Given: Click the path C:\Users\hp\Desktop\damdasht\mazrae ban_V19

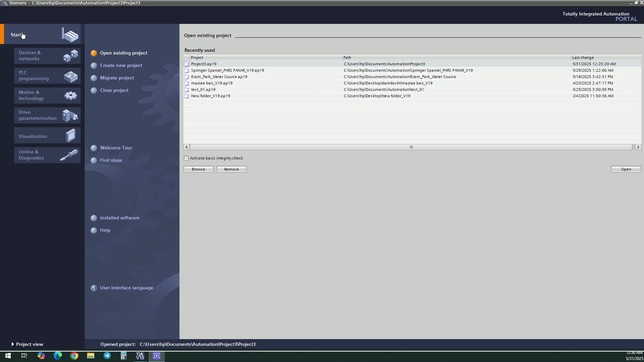Looking at the screenshot, I should (388, 83).
